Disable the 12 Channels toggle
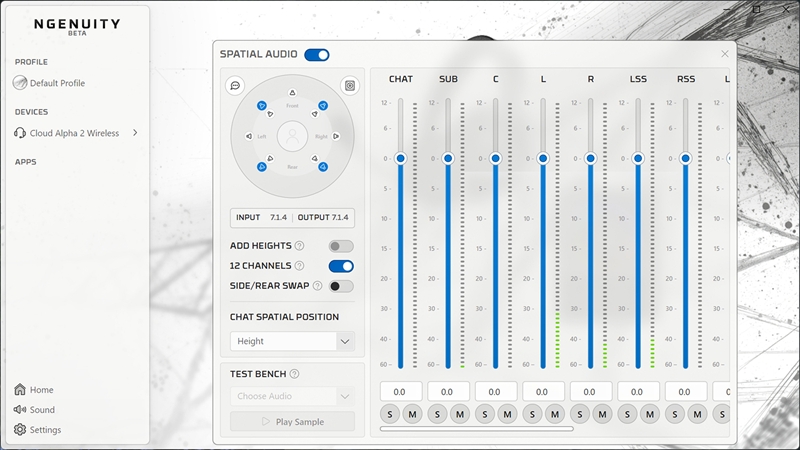This screenshot has height=450, width=800. pyautogui.click(x=341, y=266)
